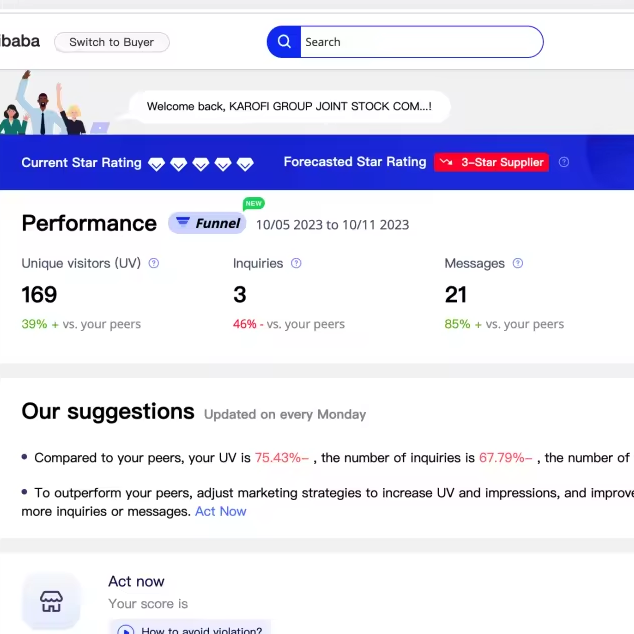Open the Unique visitors (UV) help tooltip
634x634 pixels.
point(154,263)
